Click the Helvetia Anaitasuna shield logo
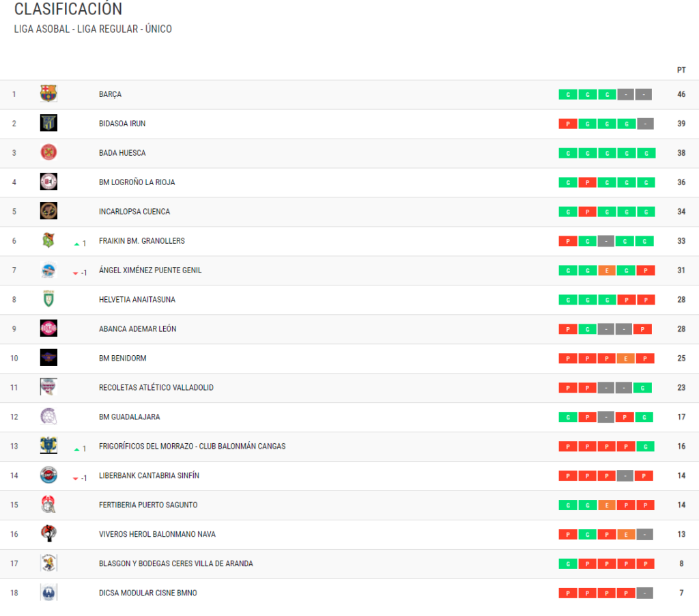 point(48,299)
